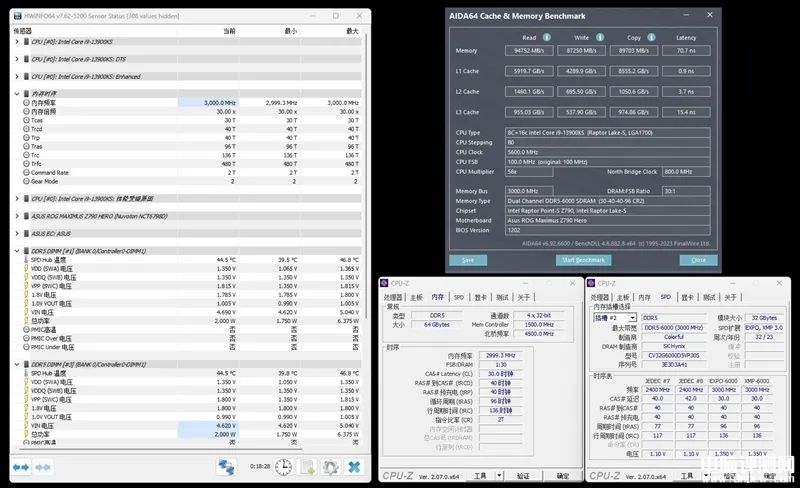Open HWiNFO sensor settings gear icon
800x488 pixels.
pos(331,467)
